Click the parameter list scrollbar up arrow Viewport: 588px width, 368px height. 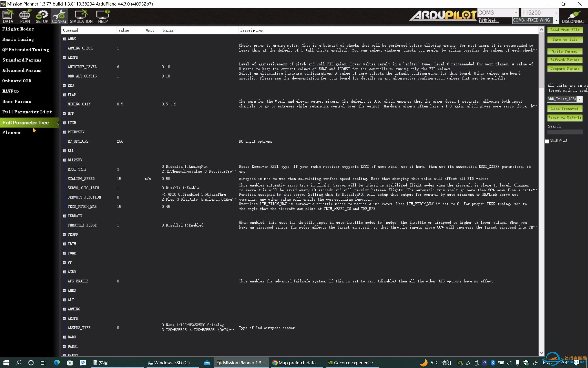coord(541,29)
